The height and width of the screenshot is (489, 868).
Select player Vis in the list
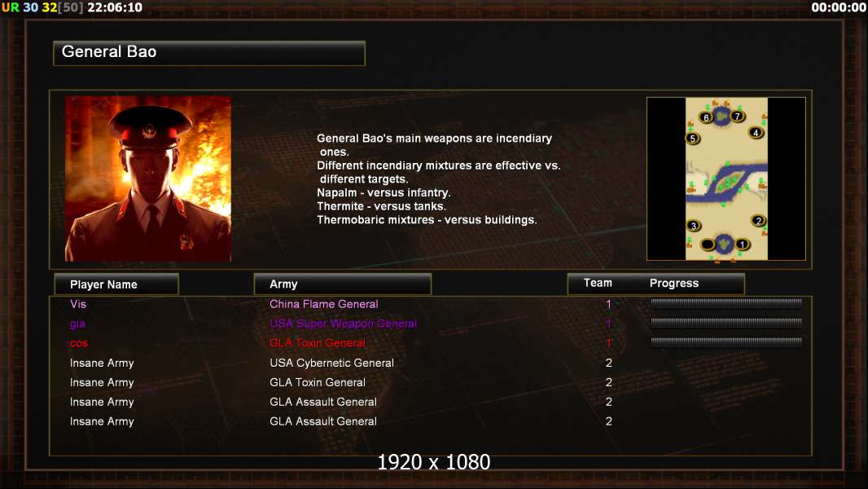coord(78,304)
